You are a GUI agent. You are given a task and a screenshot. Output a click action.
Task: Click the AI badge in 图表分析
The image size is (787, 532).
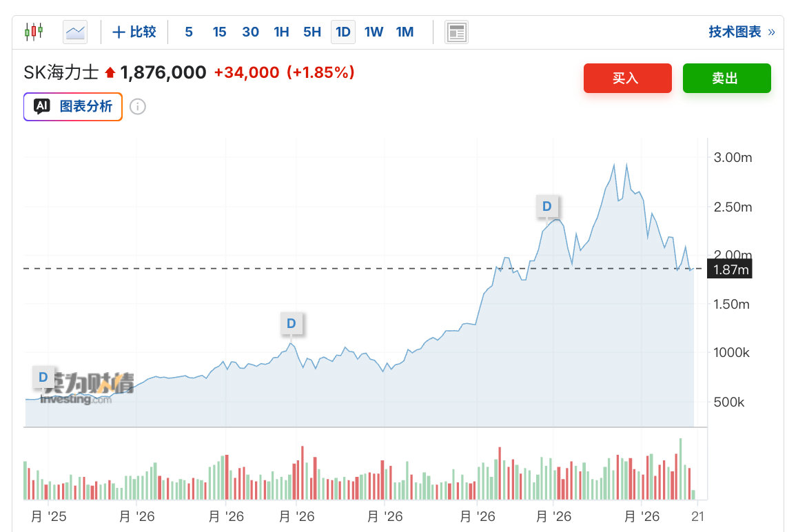42,106
